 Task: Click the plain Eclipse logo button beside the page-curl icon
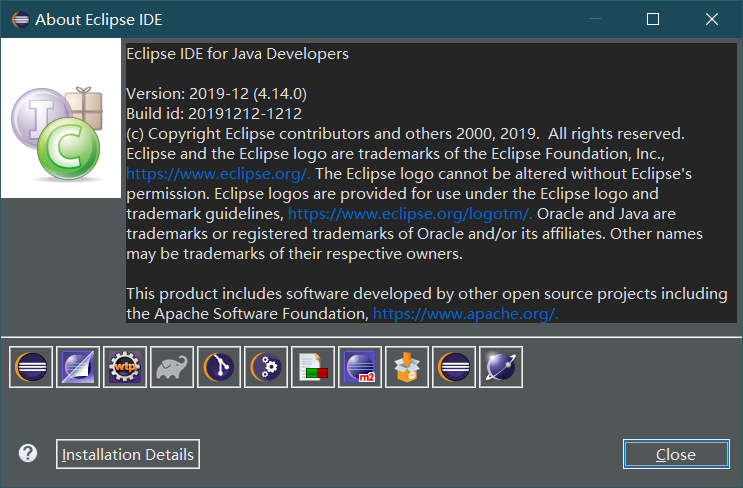[31, 367]
